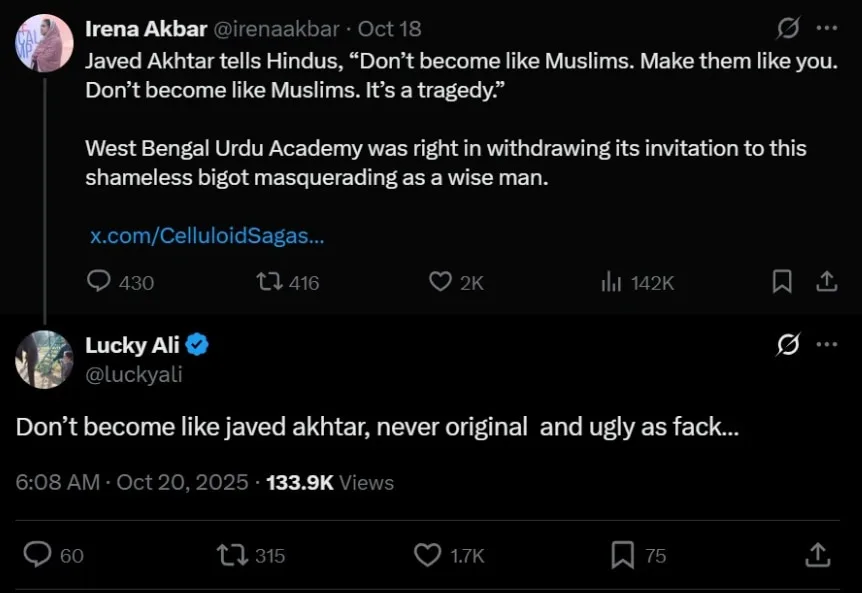Open Grok icon on Lucky Ali's tweet
The height and width of the screenshot is (593, 862).
click(788, 345)
